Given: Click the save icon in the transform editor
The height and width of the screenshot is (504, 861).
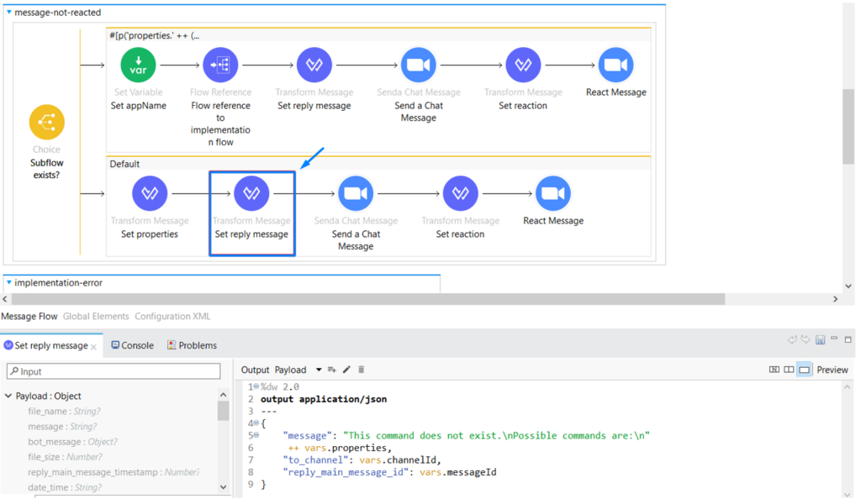Looking at the screenshot, I should click(820, 339).
